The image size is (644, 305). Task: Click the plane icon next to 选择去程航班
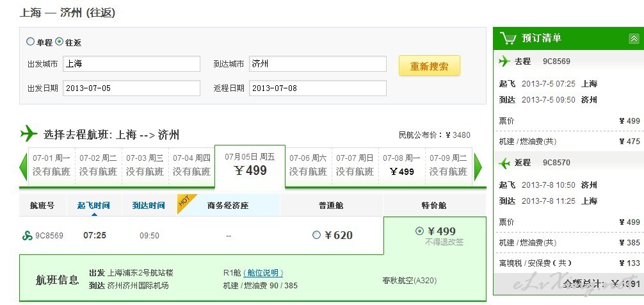click(29, 134)
